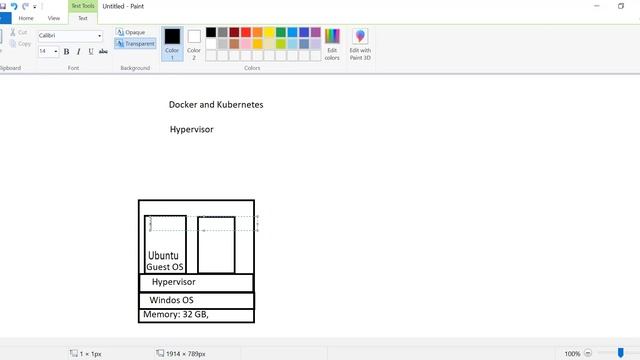The width and height of the screenshot is (640, 360).
Task: Pick the turquoise blue color swatch
Action: (x=293, y=32)
